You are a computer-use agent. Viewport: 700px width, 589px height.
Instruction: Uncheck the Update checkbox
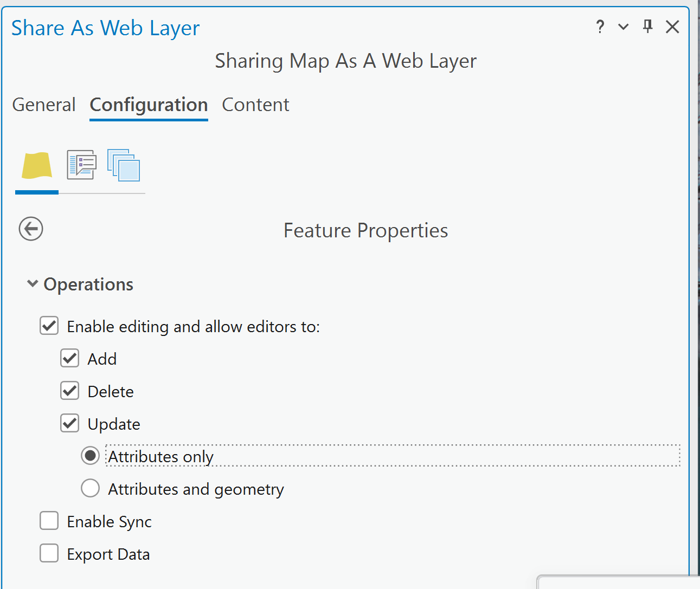click(70, 423)
